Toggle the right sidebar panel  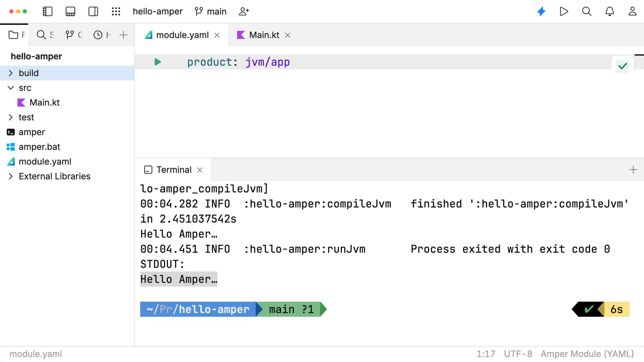93,11
